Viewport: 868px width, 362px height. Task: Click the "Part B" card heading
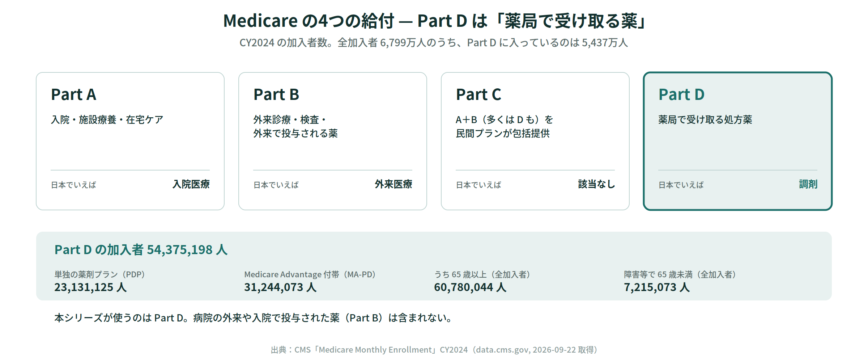point(276,94)
